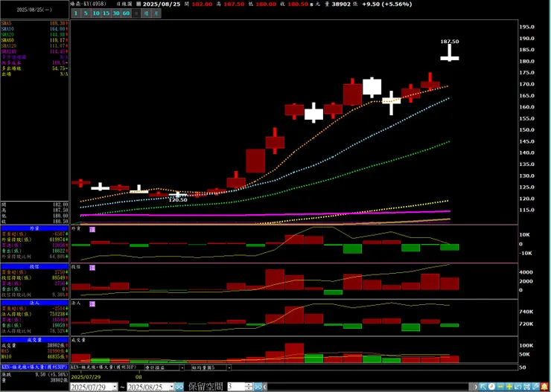Open the dropdown beside the KEN indicator name
Screen dimensions: 551x392
182,367
